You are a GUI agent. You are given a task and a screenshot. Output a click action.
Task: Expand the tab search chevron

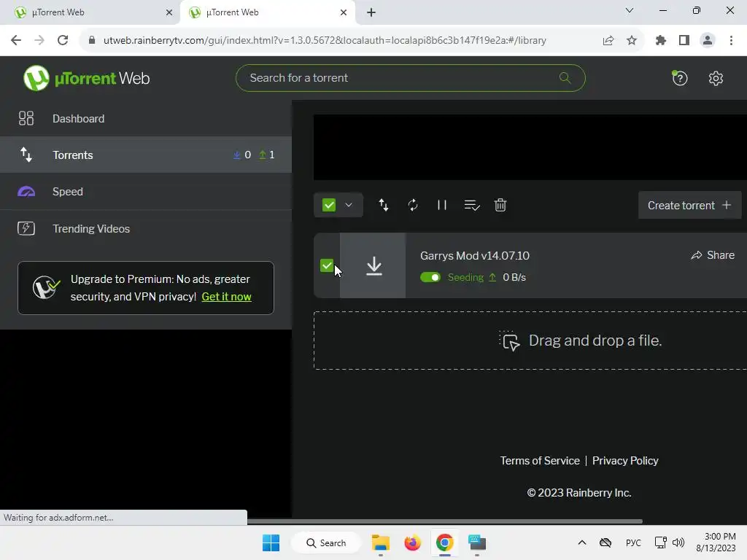click(630, 10)
